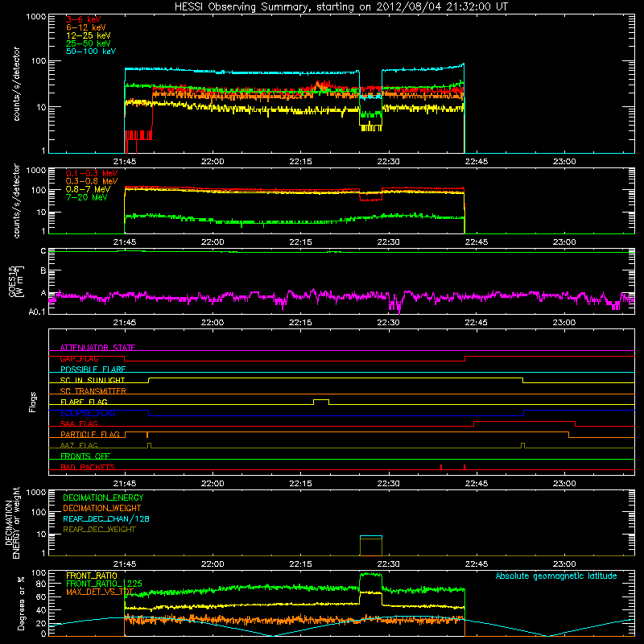Screen dimensions: 644x644
Task: Select the SAA_FLAG label
Action: point(79,423)
